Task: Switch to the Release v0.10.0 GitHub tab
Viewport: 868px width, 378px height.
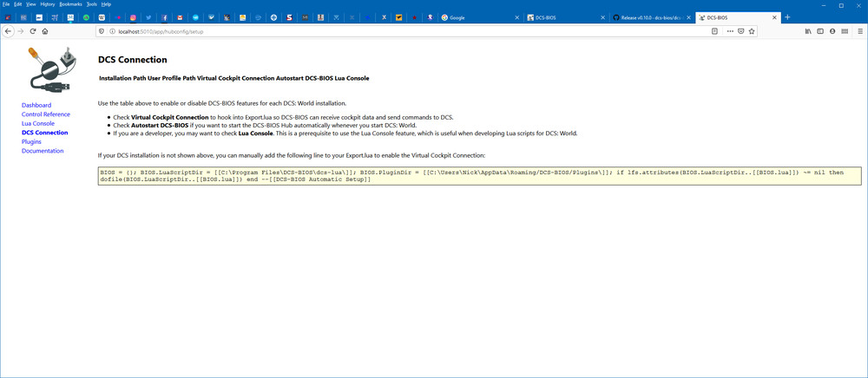Action: point(653,17)
